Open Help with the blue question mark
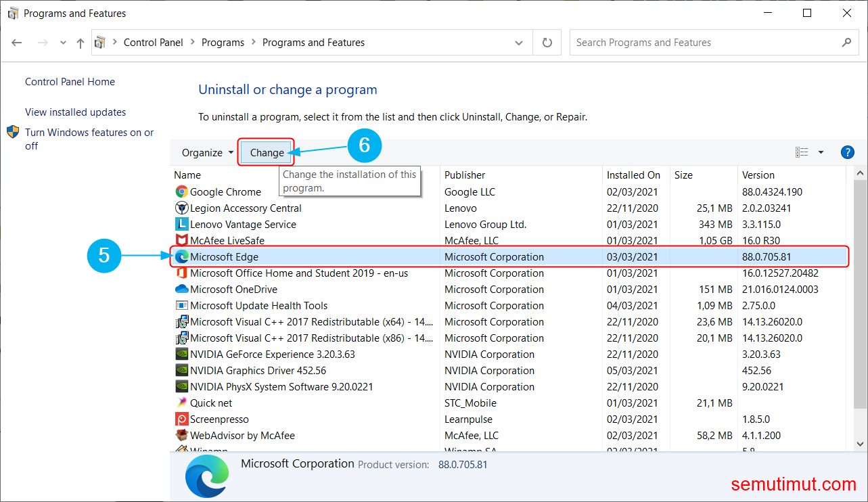The height and width of the screenshot is (502, 868). click(x=847, y=152)
